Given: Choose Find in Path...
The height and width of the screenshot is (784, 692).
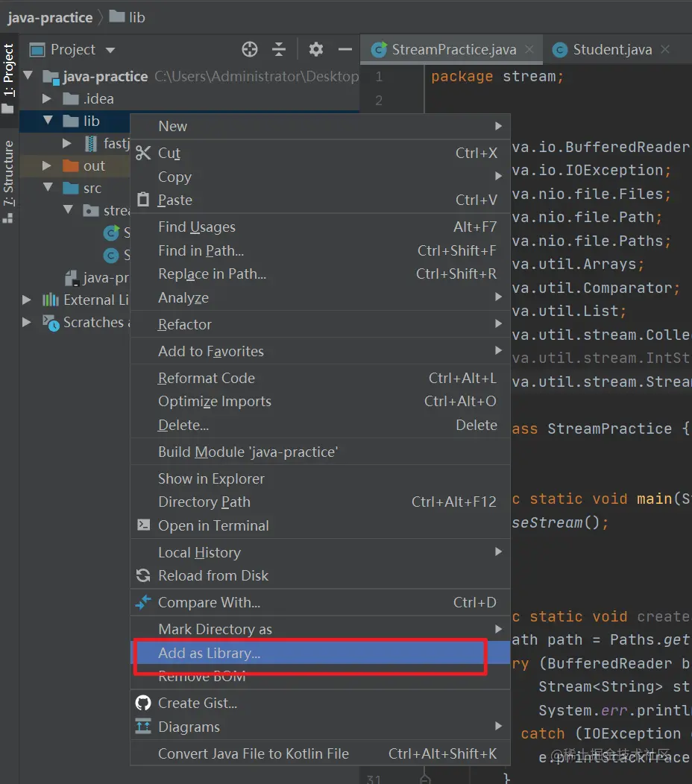Looking at the screenshot, I should [x=320, y=250].
